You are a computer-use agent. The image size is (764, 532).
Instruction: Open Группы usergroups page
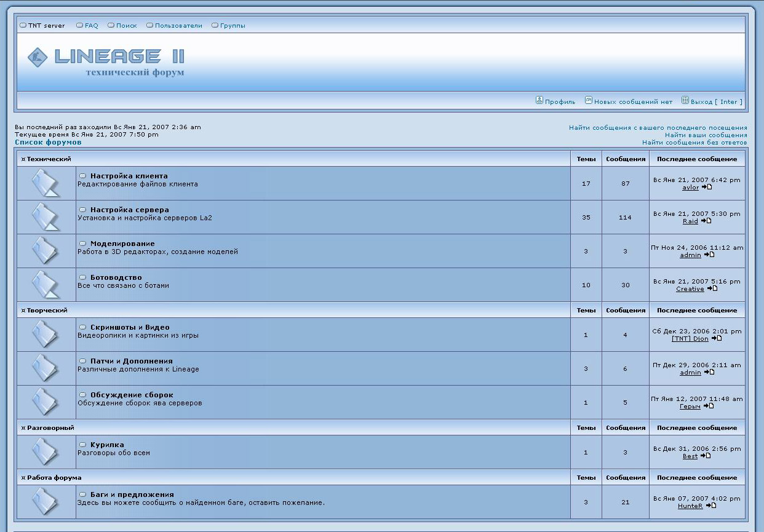click(233, 26)
